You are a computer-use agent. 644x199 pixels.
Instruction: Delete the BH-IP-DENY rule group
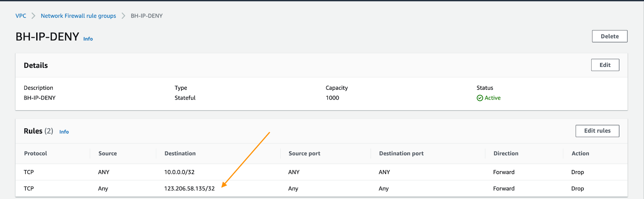coord(609,36)
